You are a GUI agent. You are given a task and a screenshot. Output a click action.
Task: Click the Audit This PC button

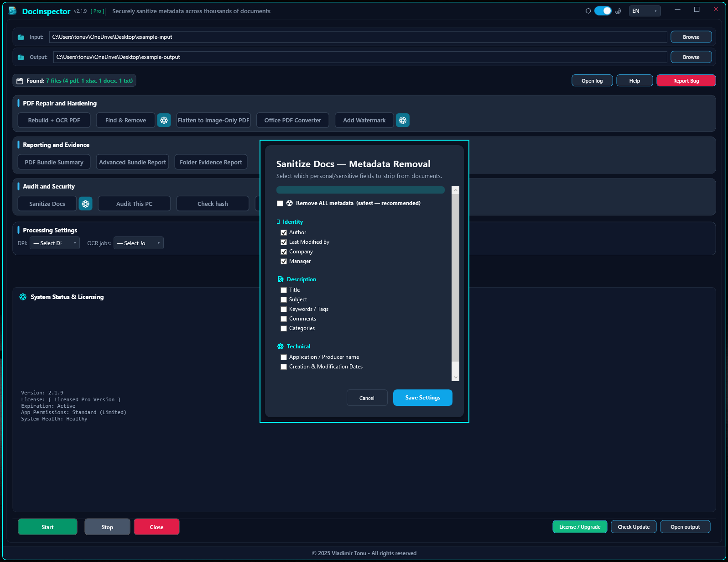coord(134,204)
